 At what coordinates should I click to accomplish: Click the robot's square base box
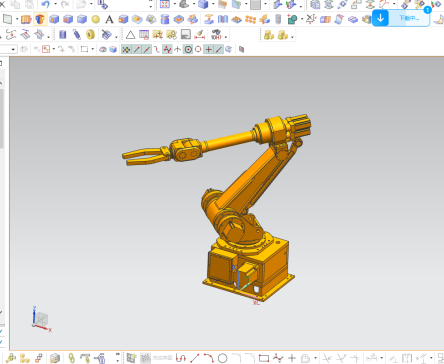[248, 268]
